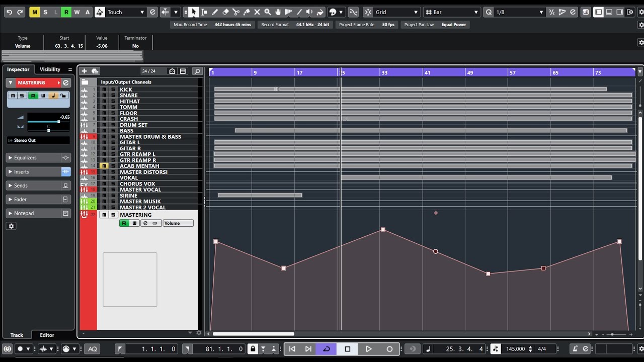644x362 pixels.
Task: Select the Split scissors tool
Action: 236,12
